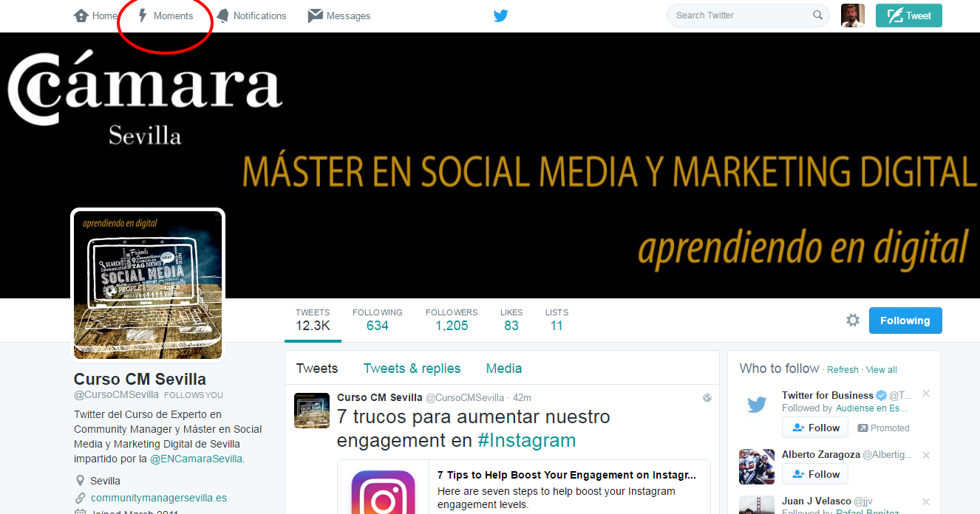The width and height of the screenshot is (980, 514).
Task: Open the Following count 634
Action: click(377, 320)
